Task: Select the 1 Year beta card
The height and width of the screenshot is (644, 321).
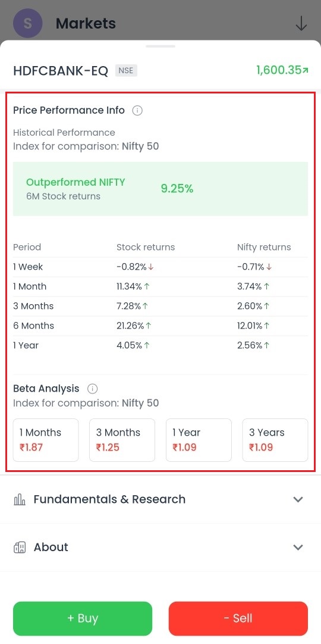Action: click(199, 440)
